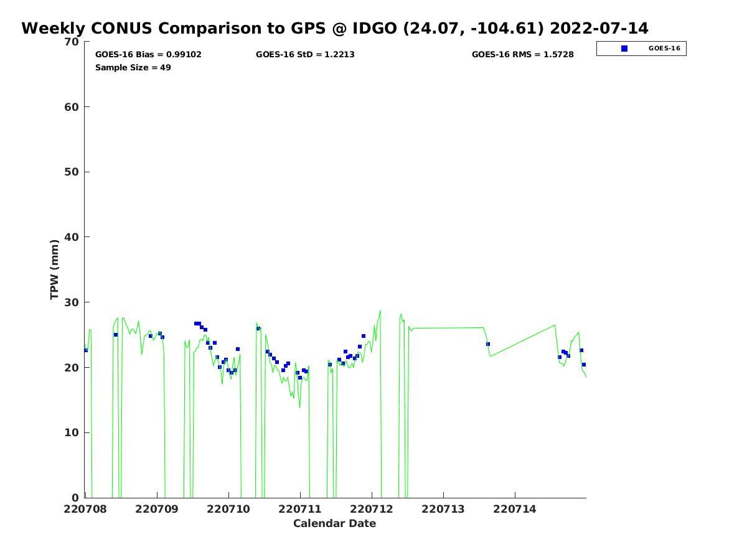Viewport: 747px width, 560px height.
Task: Click the TPW (mm) y-axis label
Action: coord(55,269)
